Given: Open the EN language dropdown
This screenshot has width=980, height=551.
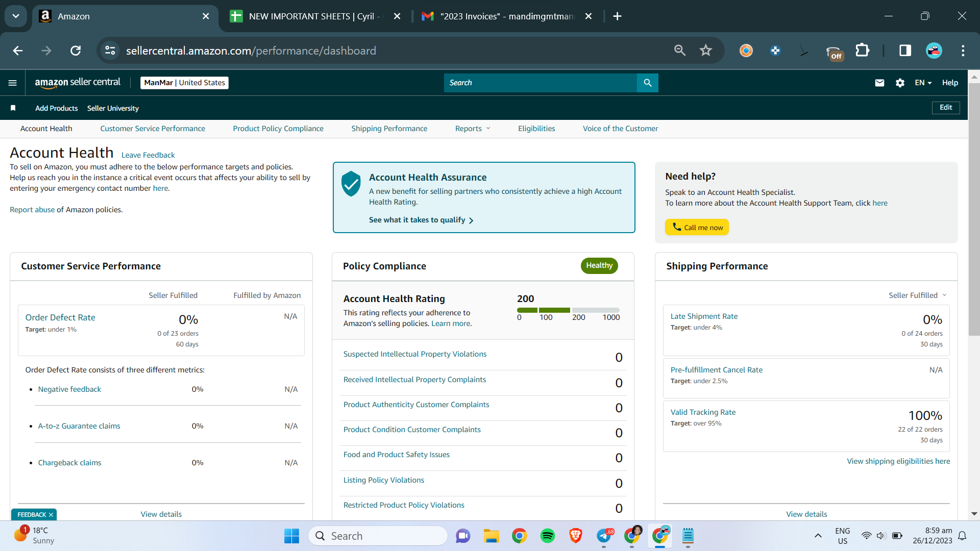Looking at the screenshot, I should click(x=923, y=83).
